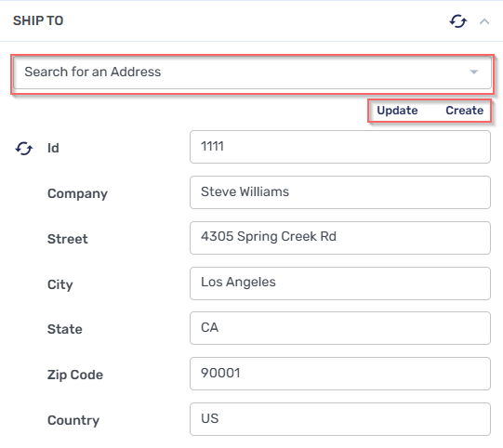Click the Zip Code field label
Viewport: 503px width, 448px height.
75,375
